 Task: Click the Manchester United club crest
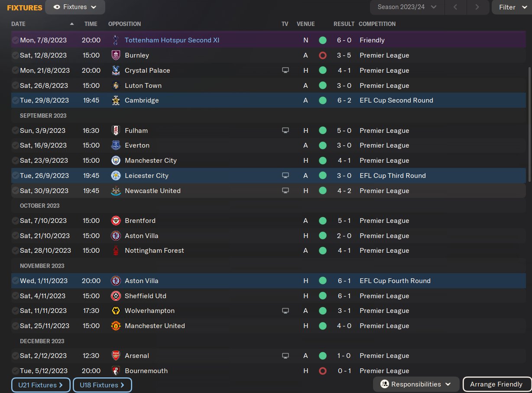pyautogui.click(x=115, y=326)
